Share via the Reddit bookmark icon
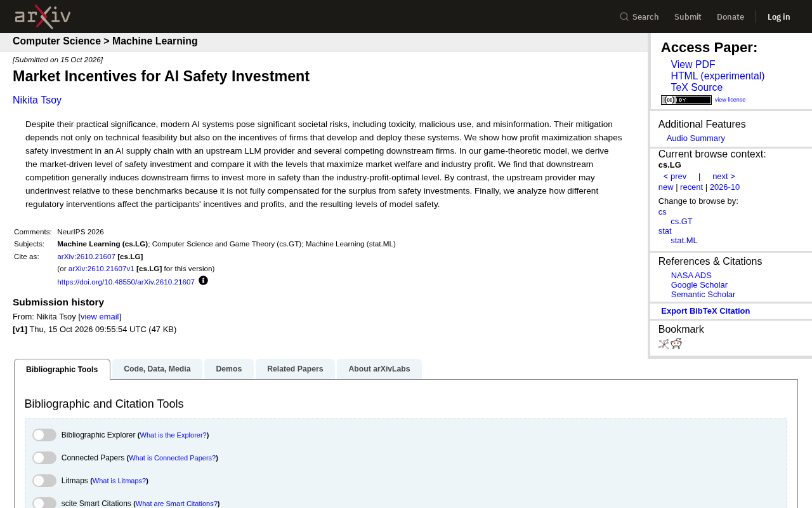Image resolution: width=812 pixels, height=508 pixels. (676, 344)
